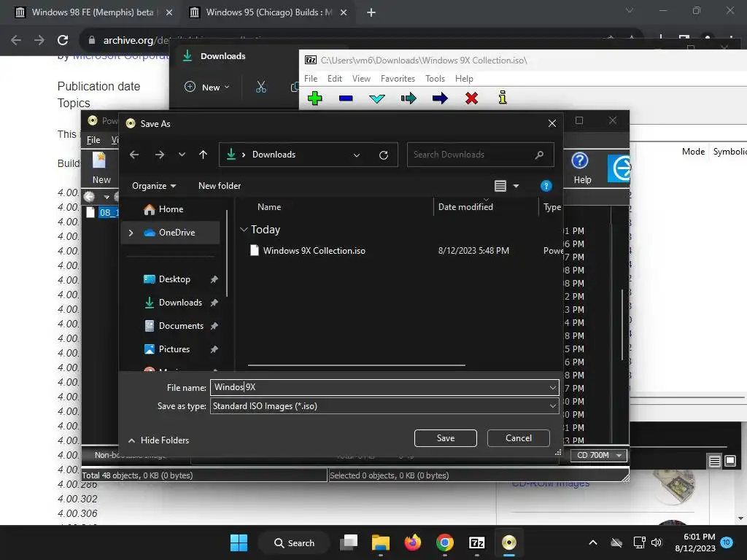Open Chrome from taskbar
747x560 pixels.
(x=444, y=542)
